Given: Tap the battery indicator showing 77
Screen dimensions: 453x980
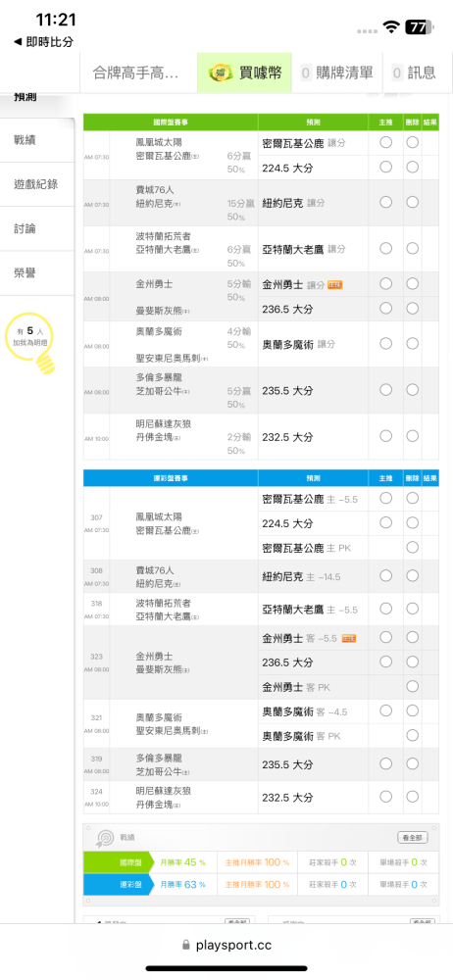Looking at the screenshot, I should pos(419,26).
